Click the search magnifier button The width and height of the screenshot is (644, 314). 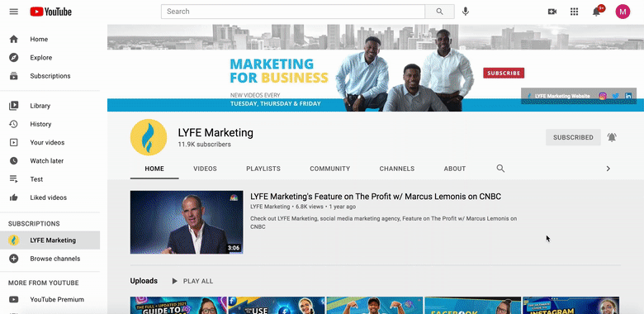439,12
